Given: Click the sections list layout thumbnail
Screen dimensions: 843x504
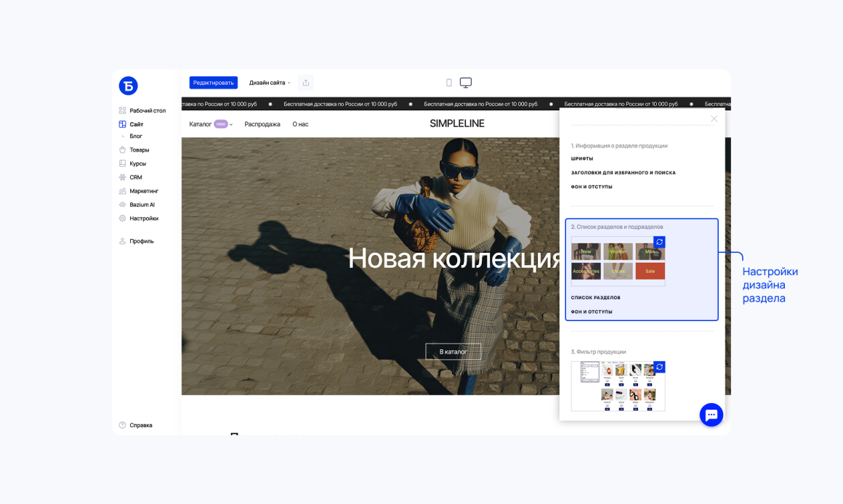Looking at the screenshot, I should coord(618,261).
